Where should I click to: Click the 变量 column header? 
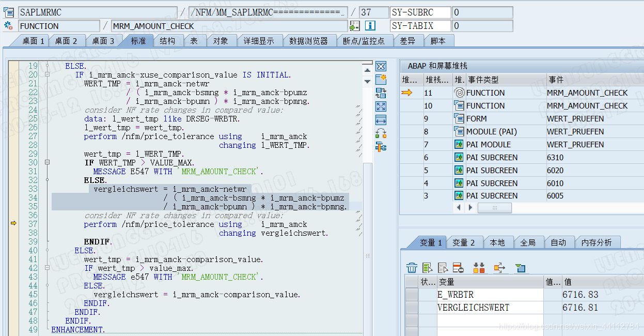tap(490, 282)
